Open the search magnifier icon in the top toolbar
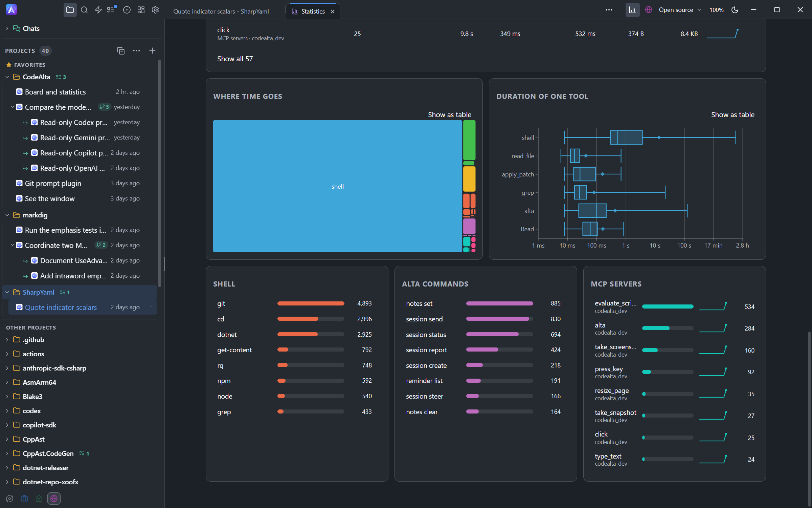 point(84,10)
